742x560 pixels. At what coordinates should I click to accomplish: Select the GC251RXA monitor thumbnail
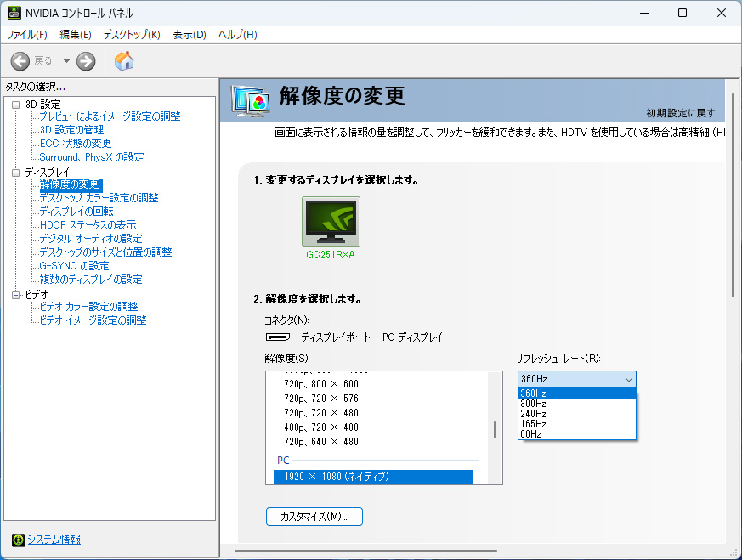pyautogui.click(x=331, y=222)
